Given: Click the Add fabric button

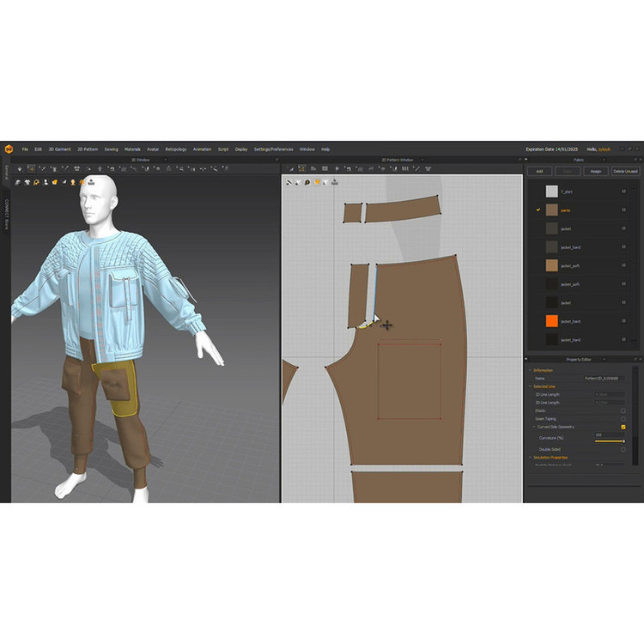Looking at the screenshot, I should coord(539,171).
